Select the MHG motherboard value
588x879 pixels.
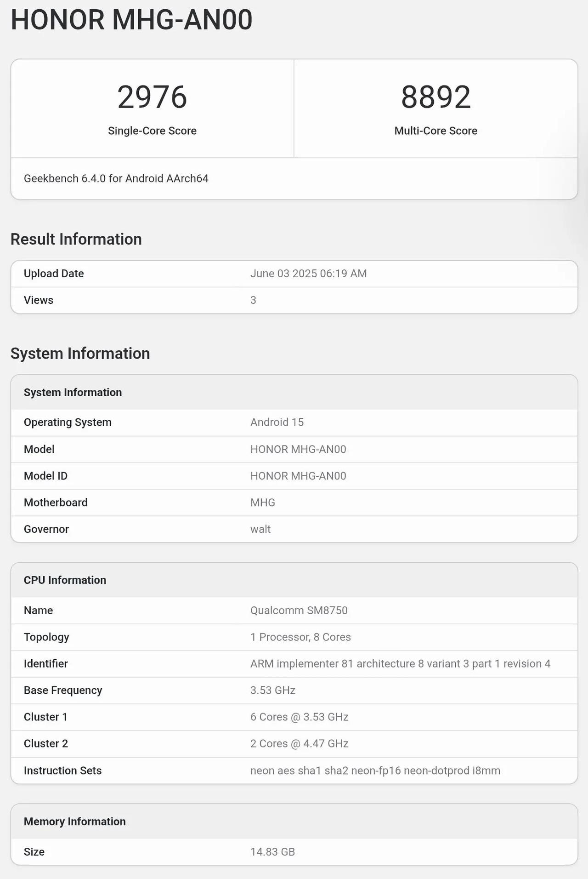263,502
